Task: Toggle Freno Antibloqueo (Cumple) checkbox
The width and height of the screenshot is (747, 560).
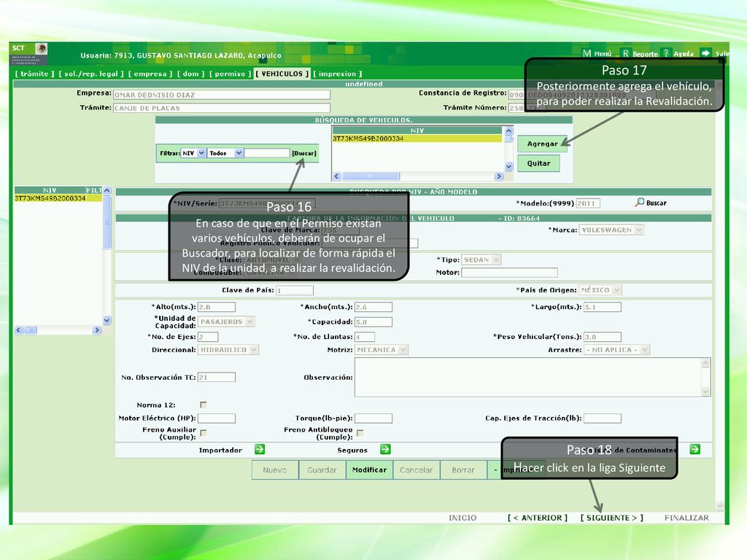Action: click(x=360, y=433)
